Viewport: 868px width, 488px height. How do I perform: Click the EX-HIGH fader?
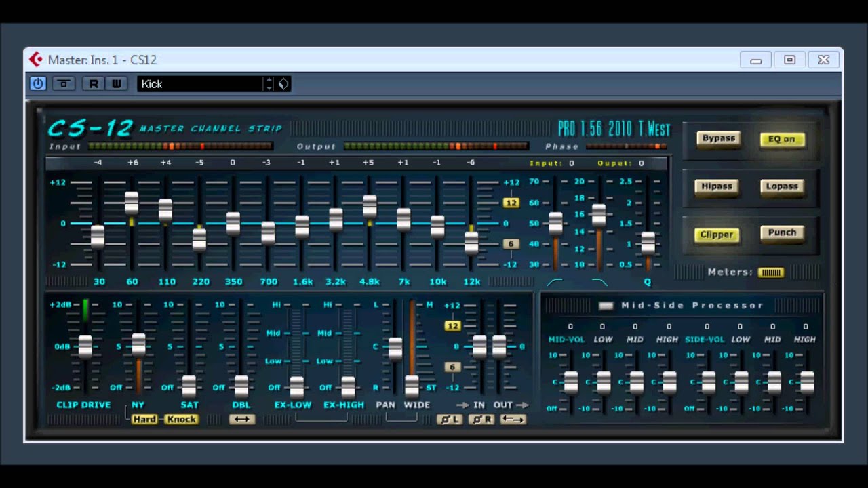(348, 386)
